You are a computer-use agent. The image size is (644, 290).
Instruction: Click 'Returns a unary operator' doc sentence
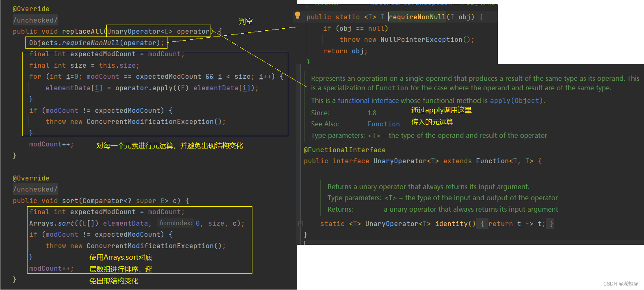pyautogui.click(x=429, y=187)
